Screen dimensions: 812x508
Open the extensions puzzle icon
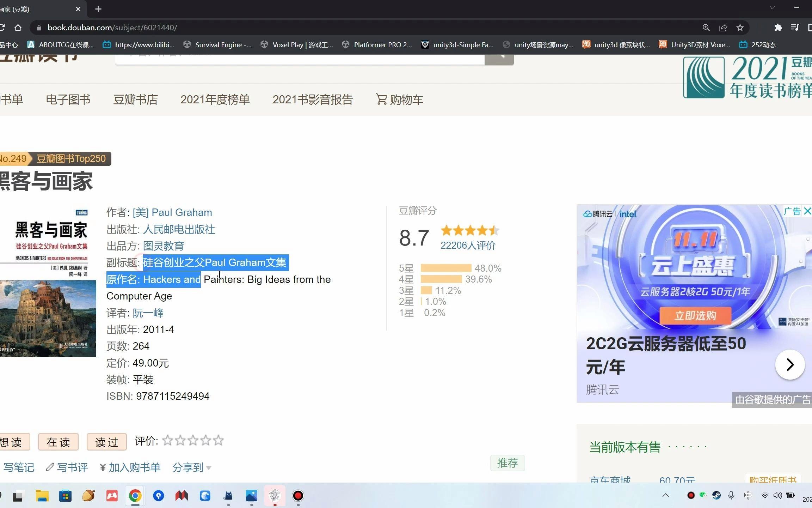(x=778, y=28)
